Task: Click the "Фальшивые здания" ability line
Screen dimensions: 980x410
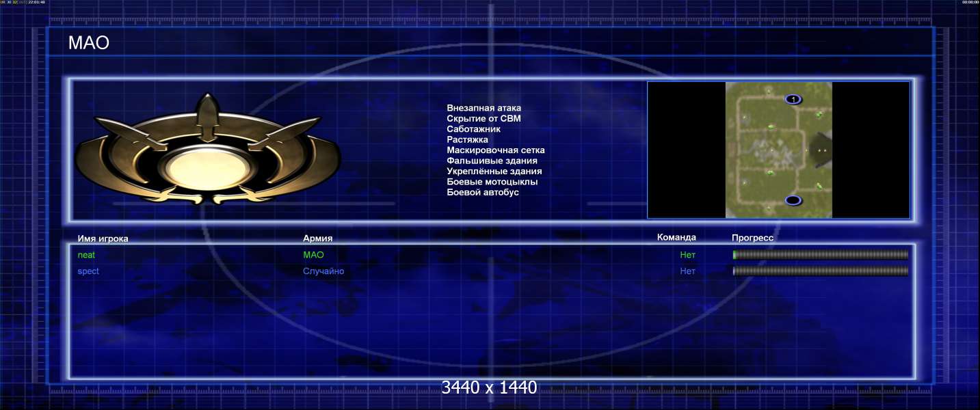Action: tap(492, 161)
